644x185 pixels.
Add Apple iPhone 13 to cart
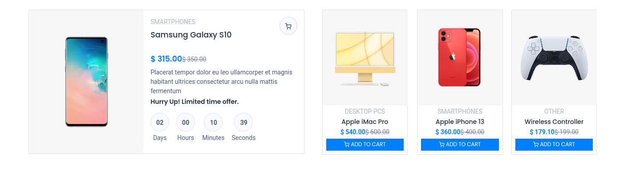460,144
